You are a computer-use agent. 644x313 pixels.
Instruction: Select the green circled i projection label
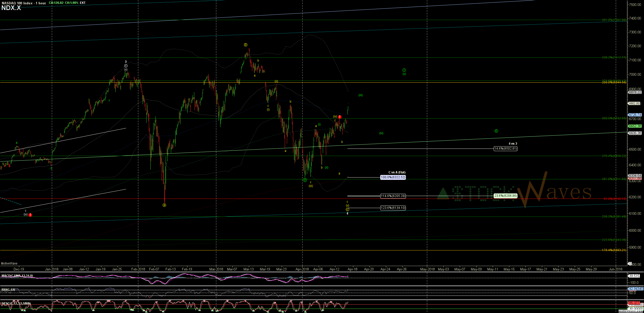click(x=404, y=70)
